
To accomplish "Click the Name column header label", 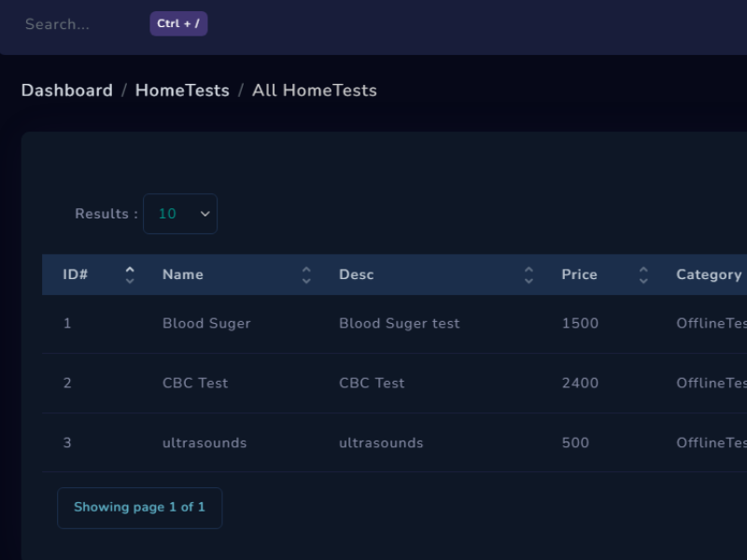I will pyautogui.click(x=182, y=274).
